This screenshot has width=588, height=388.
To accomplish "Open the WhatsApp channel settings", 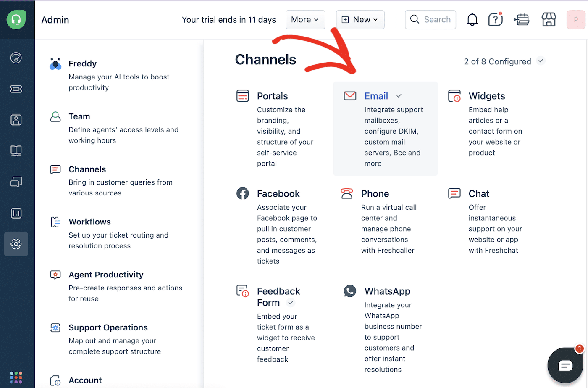I will click(388, 291).
